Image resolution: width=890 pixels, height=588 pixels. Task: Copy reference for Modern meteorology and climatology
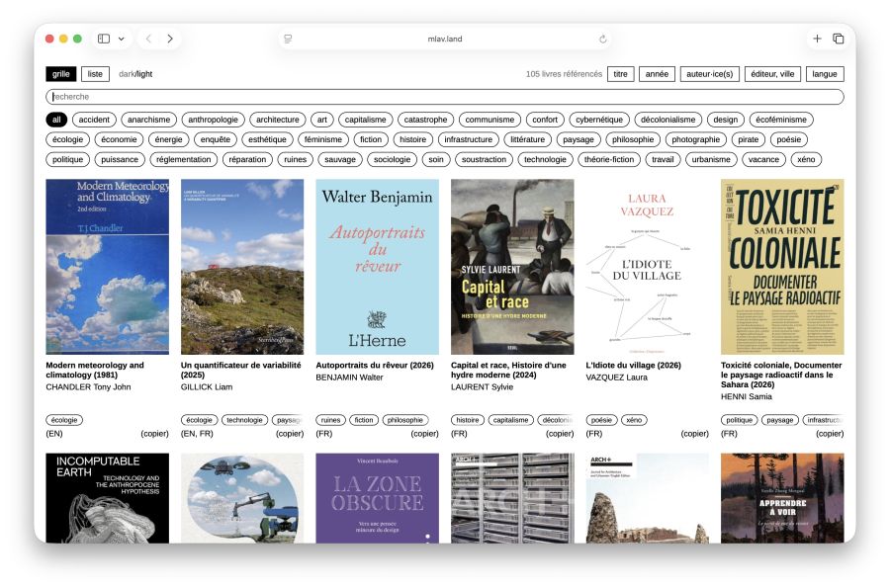click(x=154, y=433)
